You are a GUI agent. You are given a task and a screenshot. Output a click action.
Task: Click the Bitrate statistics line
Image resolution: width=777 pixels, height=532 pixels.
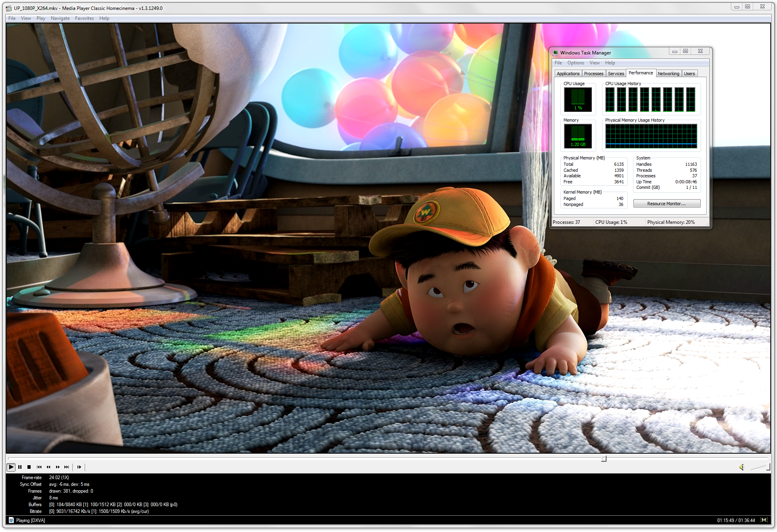pos(99,511)
